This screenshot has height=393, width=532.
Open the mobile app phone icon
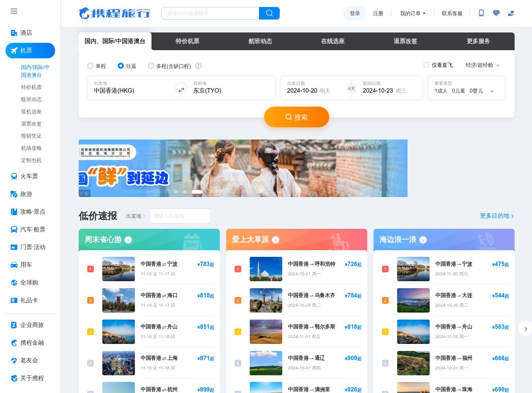tap(481, 13)
